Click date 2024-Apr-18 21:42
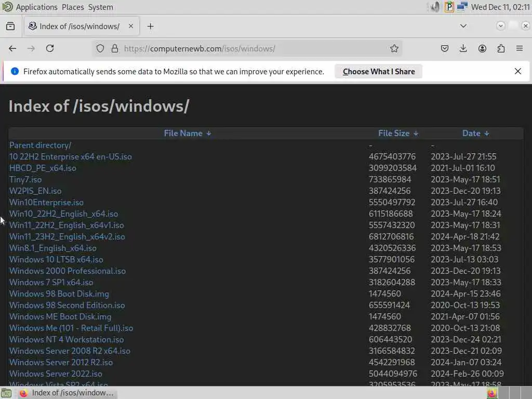 [x=465, y=237]
